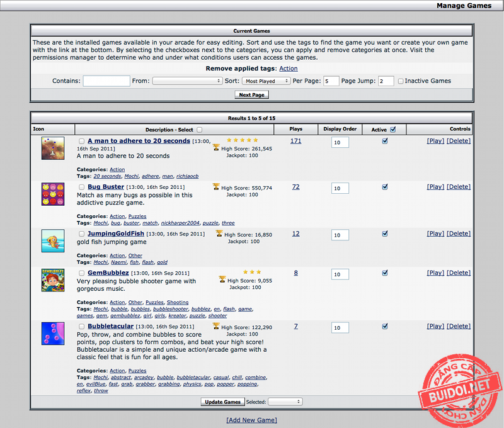
Task: Open the From dropdown filter
Action: click(187, 81)
